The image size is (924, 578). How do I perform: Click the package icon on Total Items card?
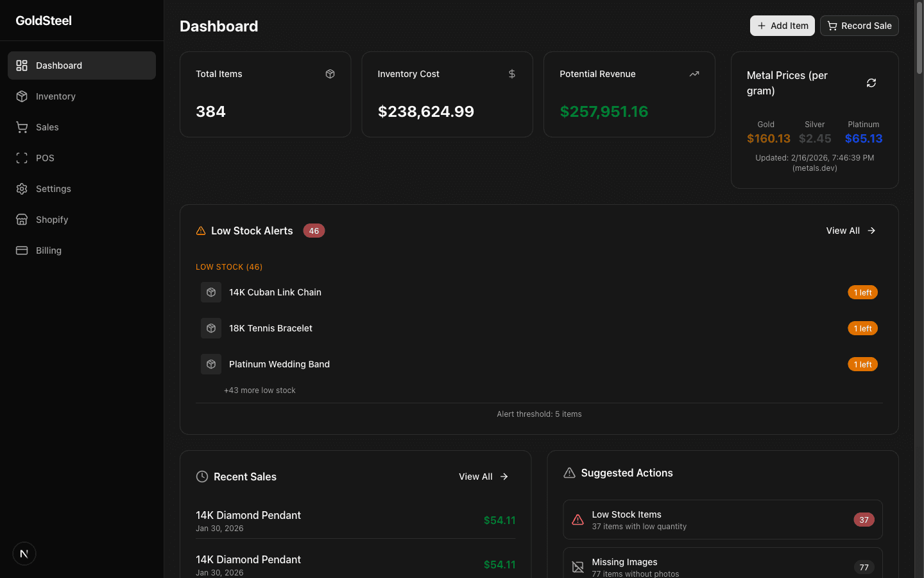330,74
